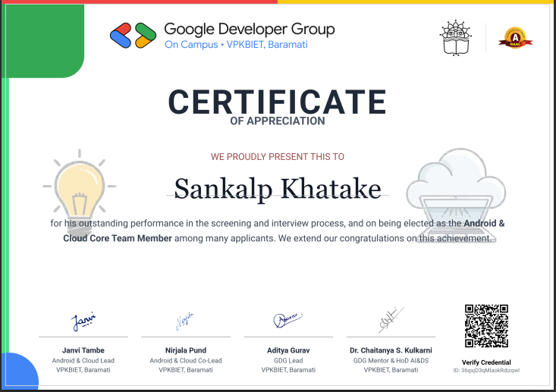Click 'On Campus • VPKBIET, Baramati' subtitle
This screenshot has width=556, height=392.
coord(236,45)
